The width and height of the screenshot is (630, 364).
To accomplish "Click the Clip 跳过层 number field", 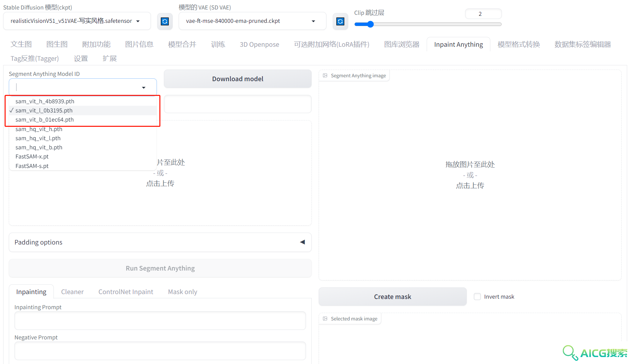I will coord(483,14).
